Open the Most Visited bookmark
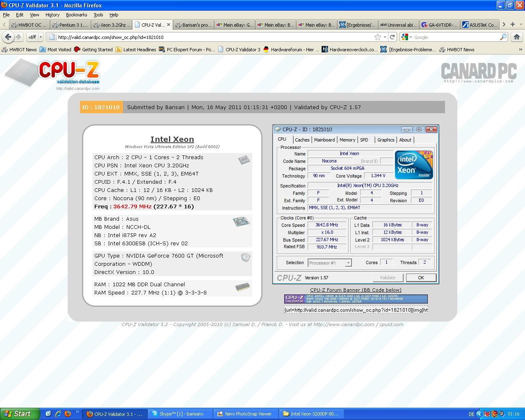This screenshot has width=525, height=420. click(55, 49)
